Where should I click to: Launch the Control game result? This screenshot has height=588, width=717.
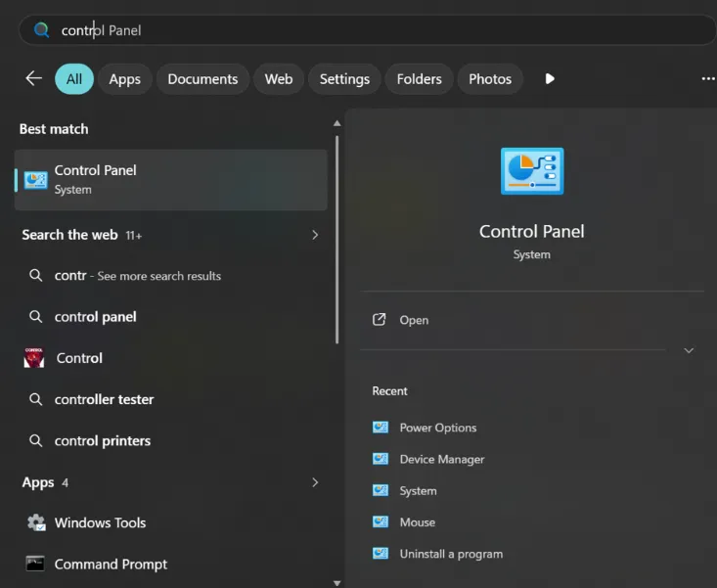(x=171, y=357)
